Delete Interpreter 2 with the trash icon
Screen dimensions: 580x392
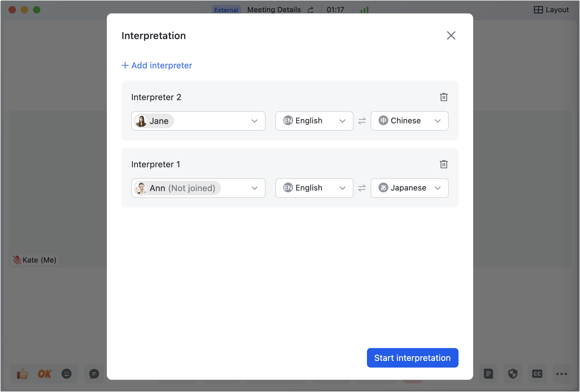444,97
